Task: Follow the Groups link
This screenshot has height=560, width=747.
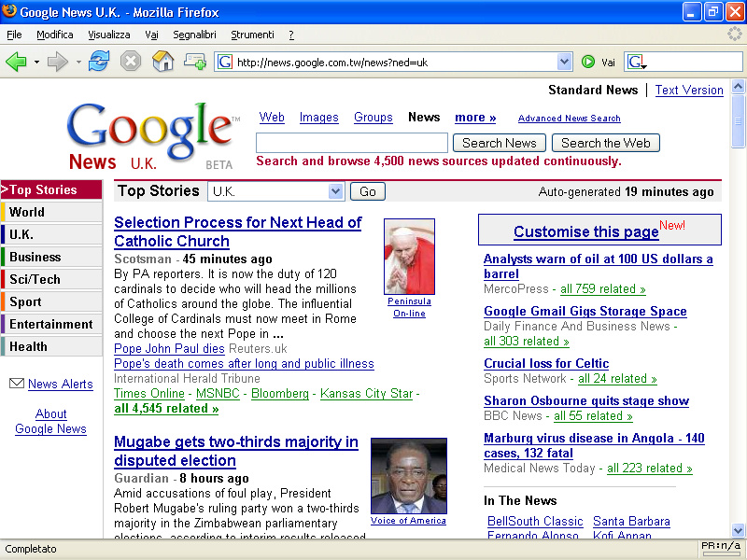Action: pyautogui.click(x=373, y=118)
